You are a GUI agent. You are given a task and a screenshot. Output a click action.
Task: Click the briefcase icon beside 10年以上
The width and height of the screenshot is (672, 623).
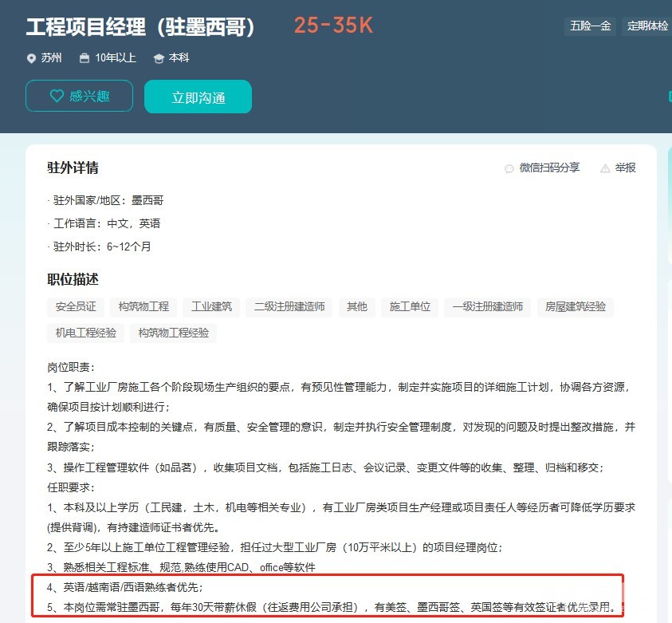tap(84, 58)
